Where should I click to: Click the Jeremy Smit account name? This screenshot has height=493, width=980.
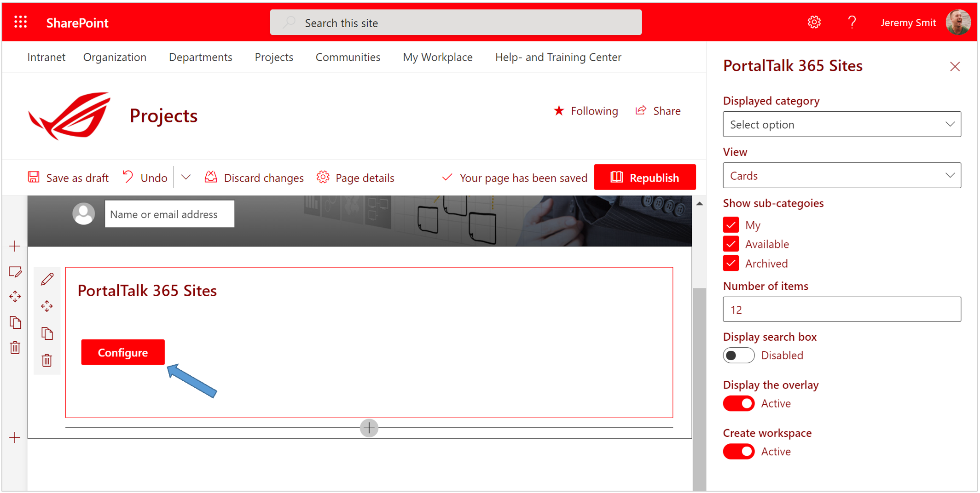(908, 23)
